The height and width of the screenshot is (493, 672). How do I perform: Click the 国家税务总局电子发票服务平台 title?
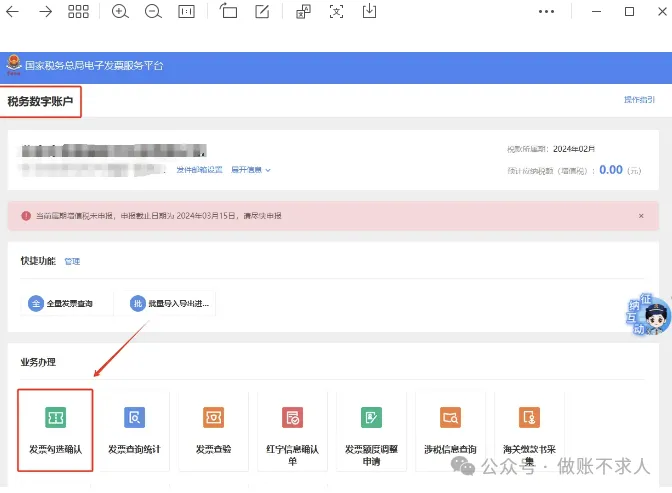94,66
